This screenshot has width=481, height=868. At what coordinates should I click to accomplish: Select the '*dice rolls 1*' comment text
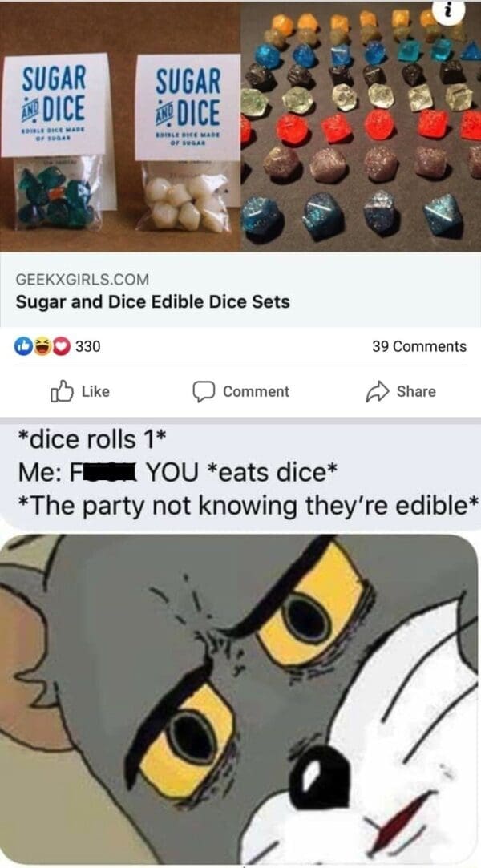click(x=91, y=439)
